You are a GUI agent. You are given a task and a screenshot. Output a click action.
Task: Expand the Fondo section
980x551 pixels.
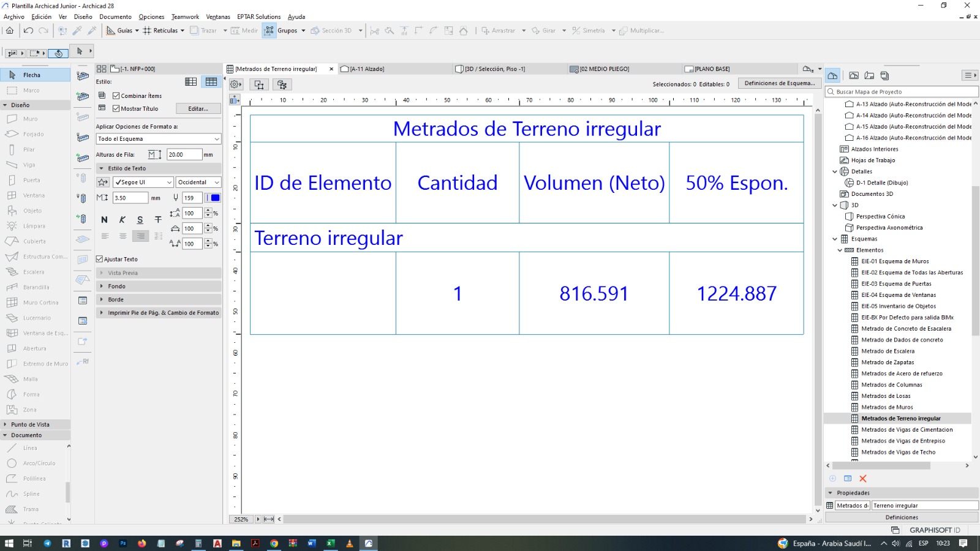click(159, 287)
